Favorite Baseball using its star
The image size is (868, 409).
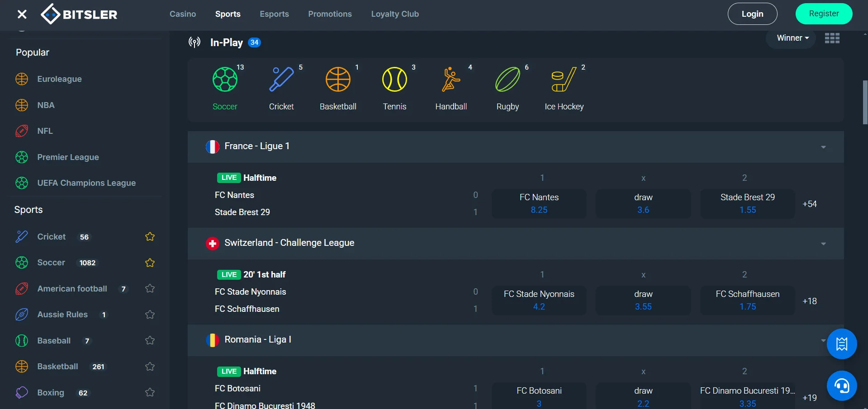tap(150, 340)
